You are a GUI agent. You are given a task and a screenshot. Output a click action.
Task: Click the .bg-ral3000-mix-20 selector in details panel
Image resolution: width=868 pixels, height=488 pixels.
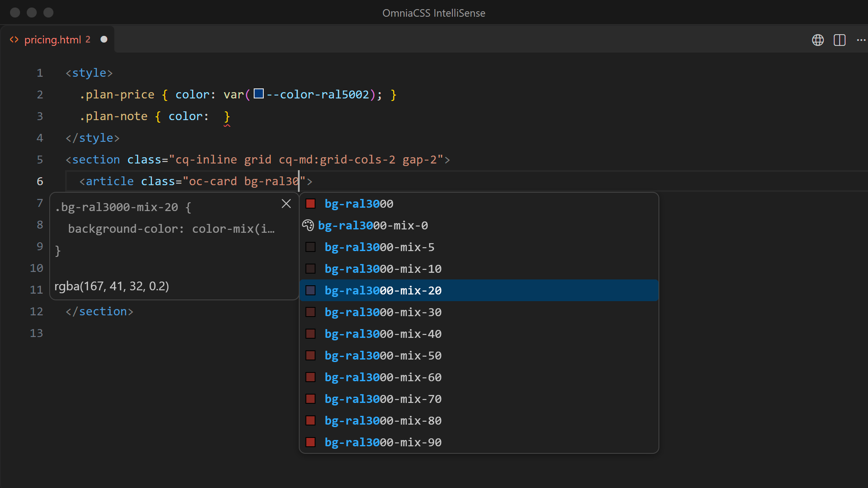[116, 207]
